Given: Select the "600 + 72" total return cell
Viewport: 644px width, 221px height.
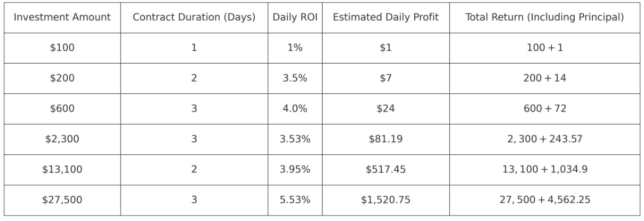Looking at the screenshot, I should click(x=544, y=108).
